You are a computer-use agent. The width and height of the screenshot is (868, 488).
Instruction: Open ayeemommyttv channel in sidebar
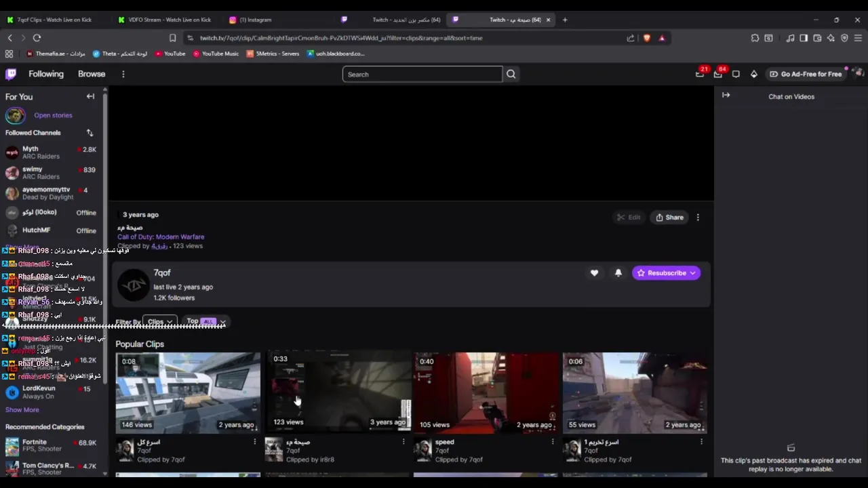pos(52,193)
